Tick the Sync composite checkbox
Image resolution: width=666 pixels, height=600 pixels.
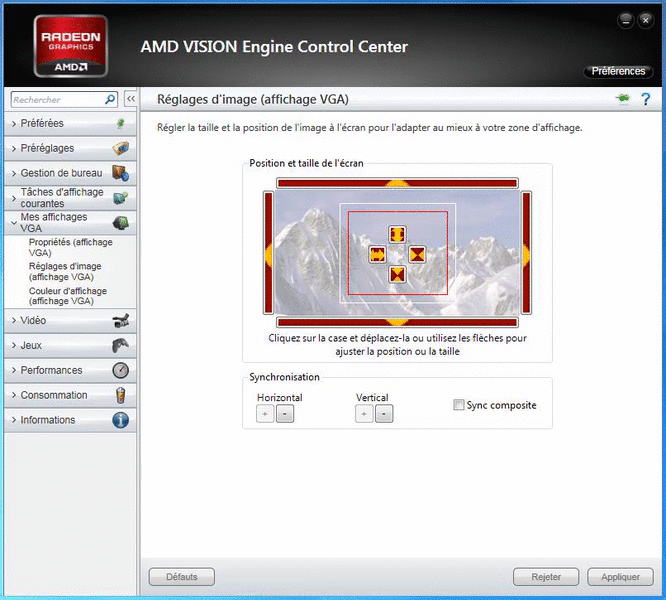pyautogui.click(x=458, y=405)
